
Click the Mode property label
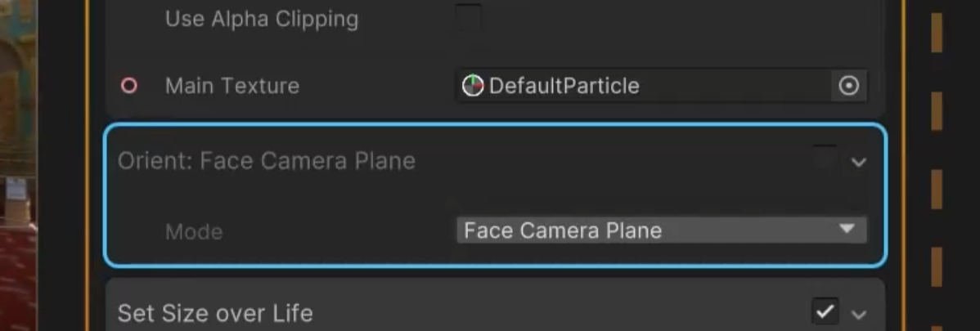coord(194,231)
